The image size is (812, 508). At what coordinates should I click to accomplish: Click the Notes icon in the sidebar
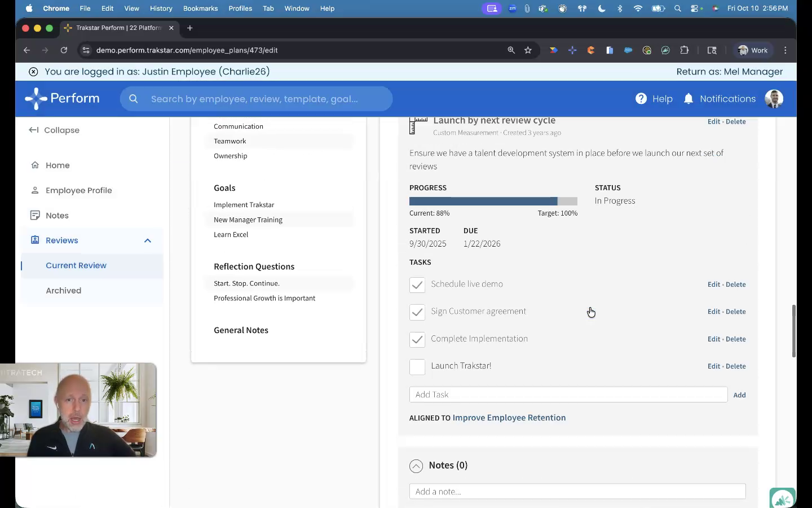click(x=35, y=215)
